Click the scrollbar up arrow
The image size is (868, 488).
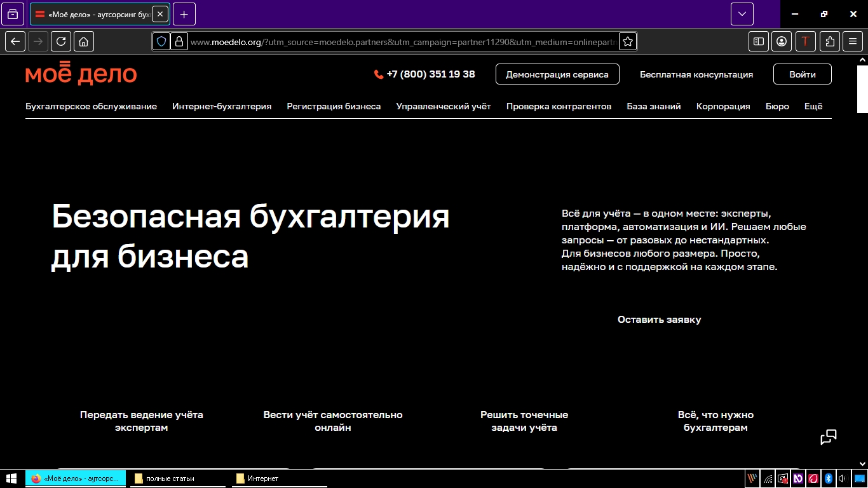(x=862, y=59)
